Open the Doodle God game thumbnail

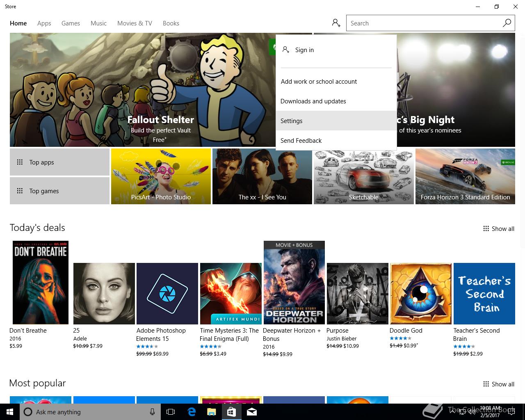coord(421,294)
